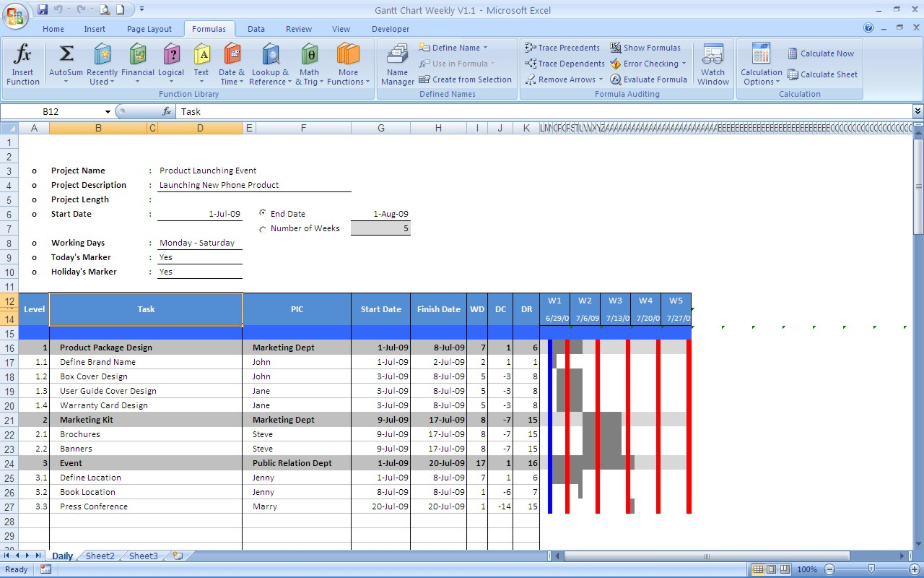Click Trace Precedents
This screenshot has width=924, height=578.
562,48
